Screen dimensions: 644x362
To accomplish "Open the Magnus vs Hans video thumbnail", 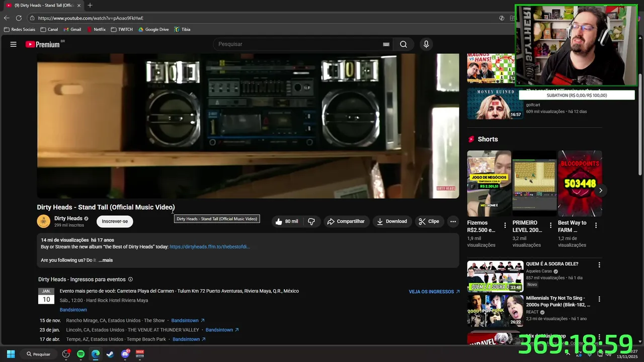I will (491, 68).
